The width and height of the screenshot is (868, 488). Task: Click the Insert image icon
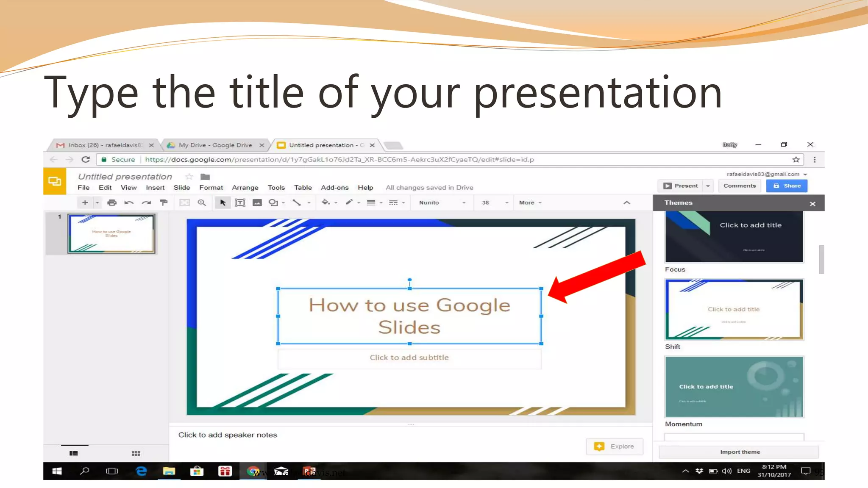257,202
